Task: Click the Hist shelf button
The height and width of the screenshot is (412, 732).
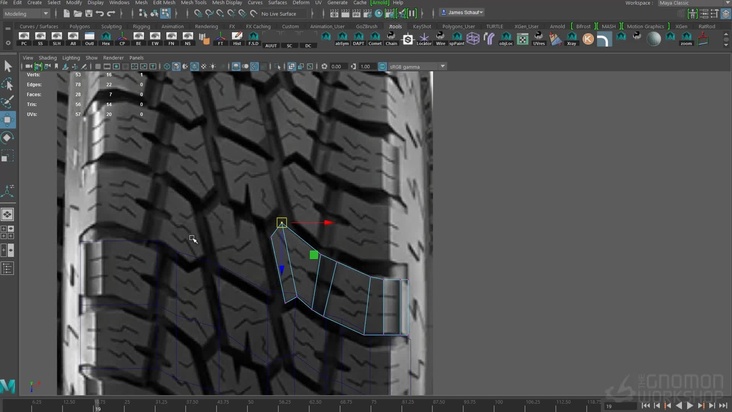Action: tap(237, 38)
